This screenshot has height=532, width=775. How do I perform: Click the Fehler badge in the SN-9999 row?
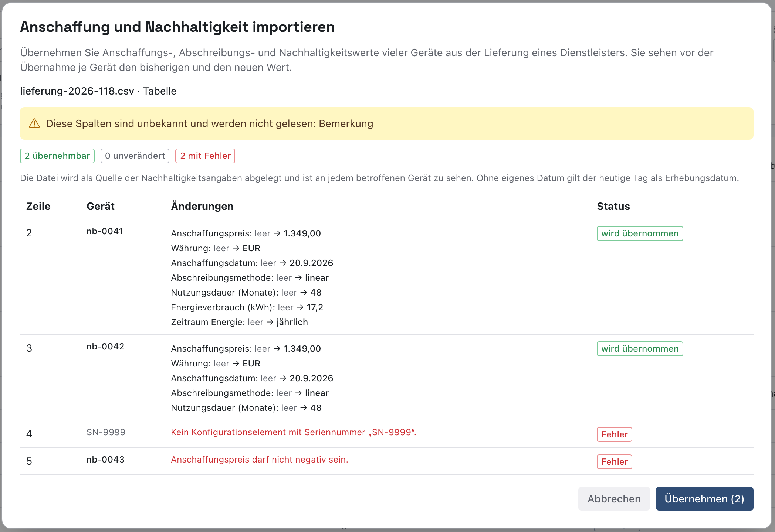click(x=614, y=434)
